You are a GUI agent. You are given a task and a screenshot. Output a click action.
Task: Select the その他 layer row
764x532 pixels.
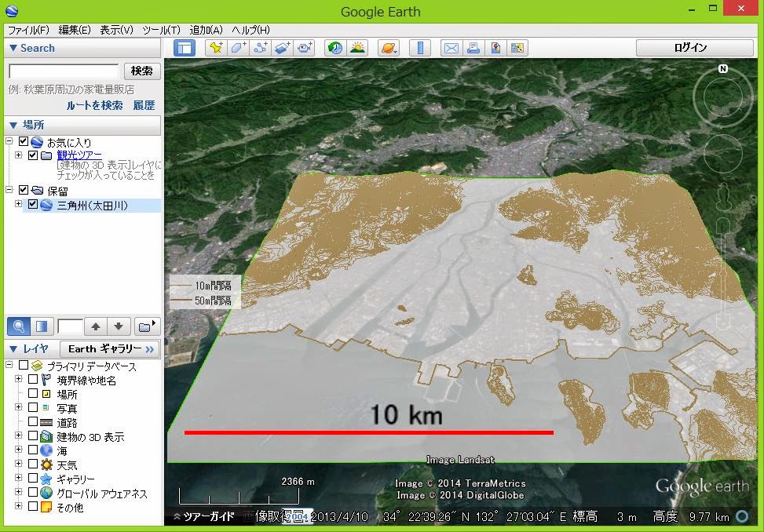point(70,507)
